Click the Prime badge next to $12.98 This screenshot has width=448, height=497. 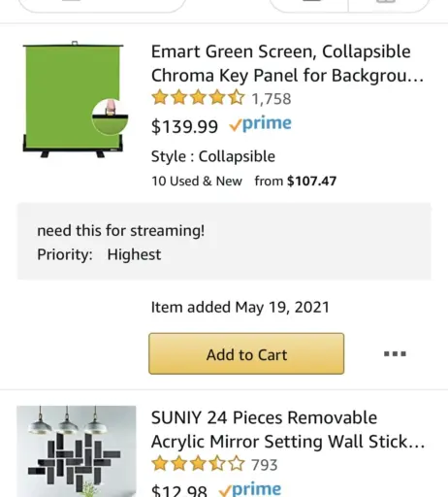tap(250, 489)
